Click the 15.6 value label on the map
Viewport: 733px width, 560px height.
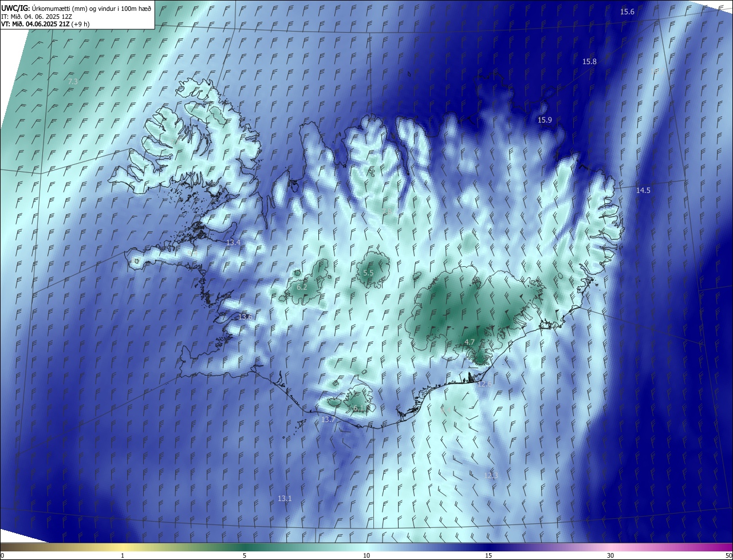pos(628,12)
